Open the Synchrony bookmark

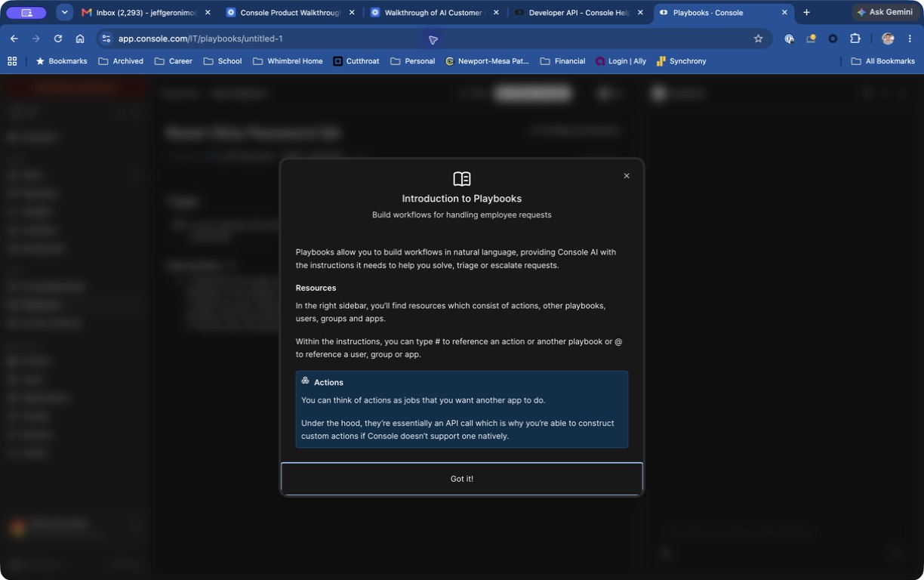coord(682,61)
